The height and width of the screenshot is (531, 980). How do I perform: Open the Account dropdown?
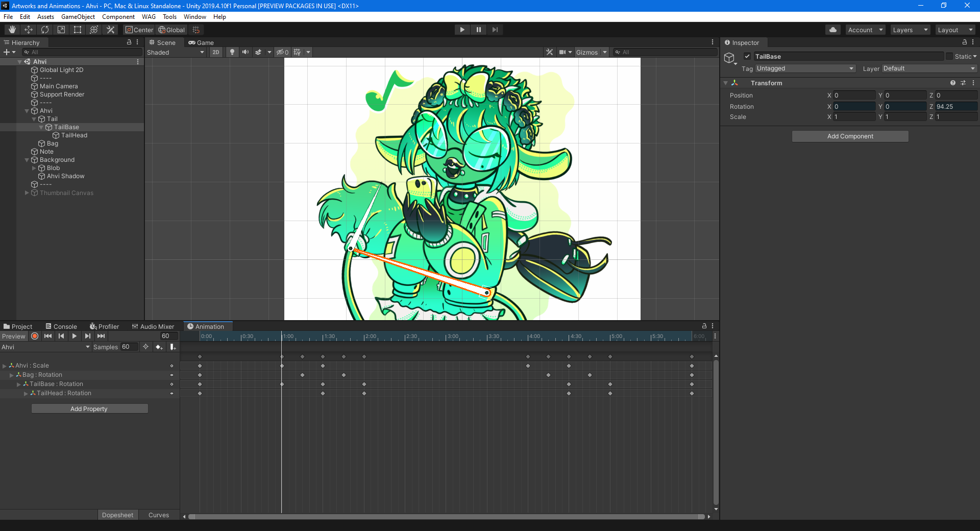[x=865, y=30]
